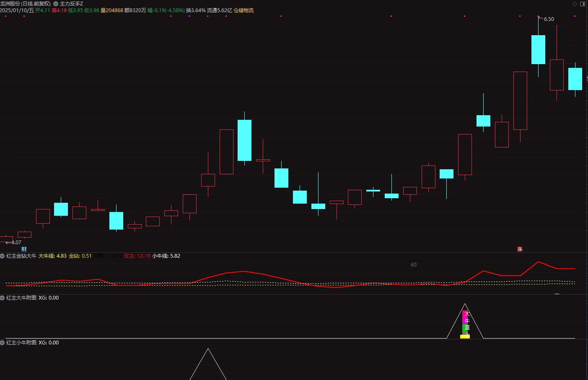Click the 财 financial marker icon
The width and height of the screenshot is (588, 380).
(24, 249)
